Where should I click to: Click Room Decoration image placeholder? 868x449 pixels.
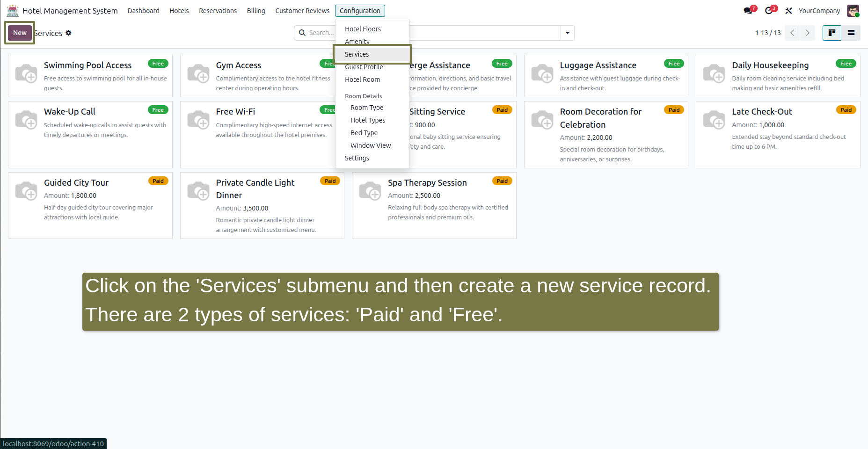tap(542, 120)
